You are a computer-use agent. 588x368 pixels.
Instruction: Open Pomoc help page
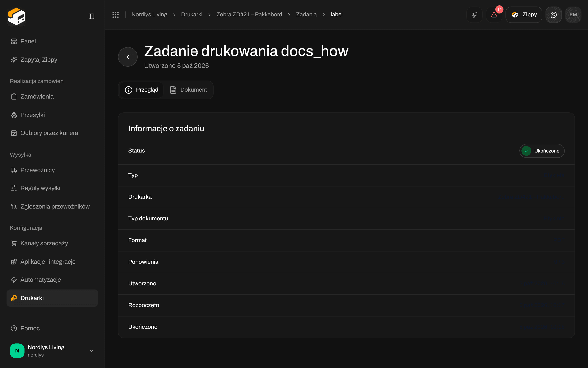click(x=52, y=328)
